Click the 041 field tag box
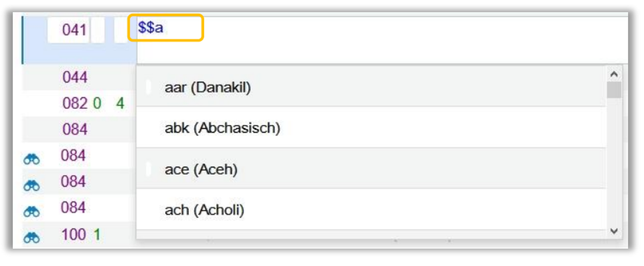Screen dimensions: 644x266 click(x=68, y=30)
